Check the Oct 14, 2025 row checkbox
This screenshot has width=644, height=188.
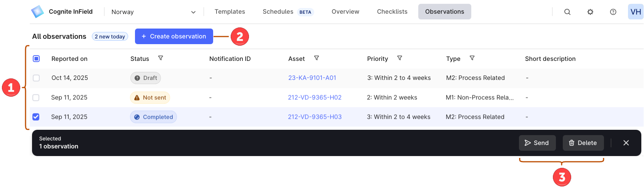tap(36, 78)
